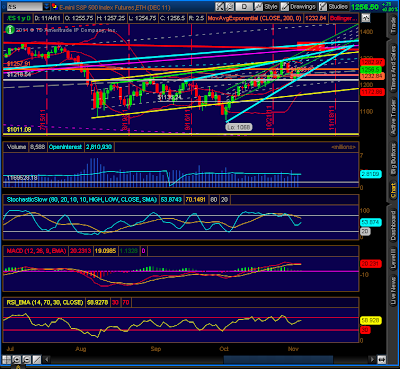Open the symbol dropdown arrow beside the symbol field
400x369 pixels.
tap(47, 6)
